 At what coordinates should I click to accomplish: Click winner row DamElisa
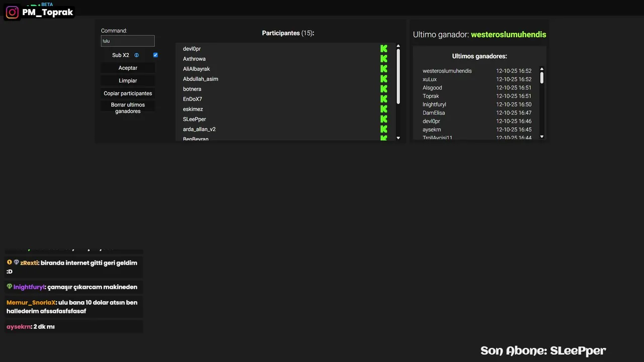[x=477, y=113]
